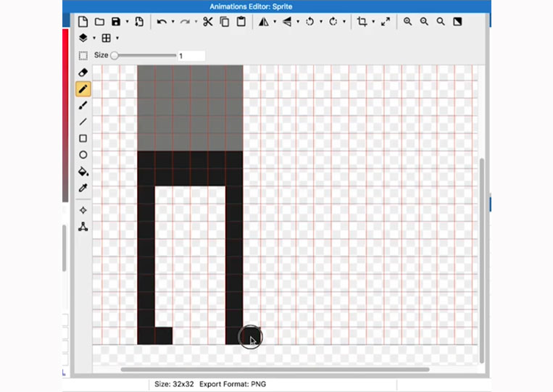The height and width of the screenshot is (392, 553).
Task: Open the save options dropdown arrow
Action: (128, 22)
